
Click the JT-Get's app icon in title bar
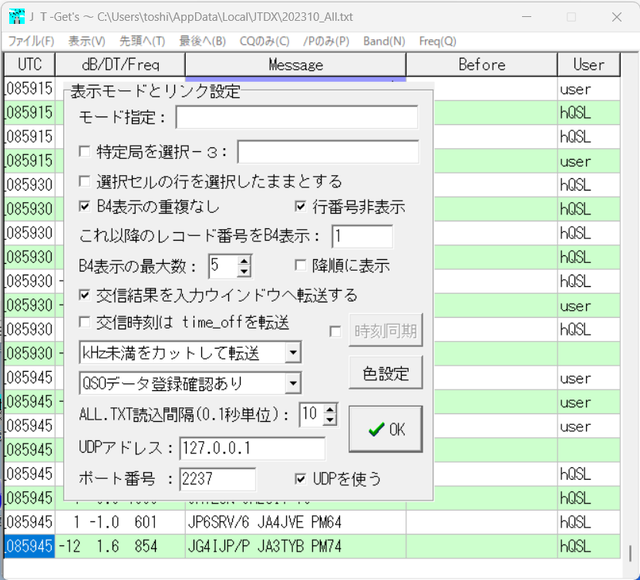pyautogui.click(x=16, y=17)
